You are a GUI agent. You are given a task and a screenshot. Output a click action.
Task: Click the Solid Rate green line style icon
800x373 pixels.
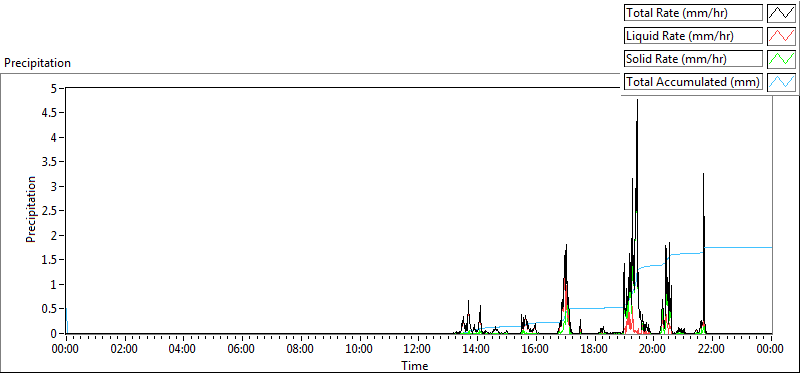coord(781,59)
